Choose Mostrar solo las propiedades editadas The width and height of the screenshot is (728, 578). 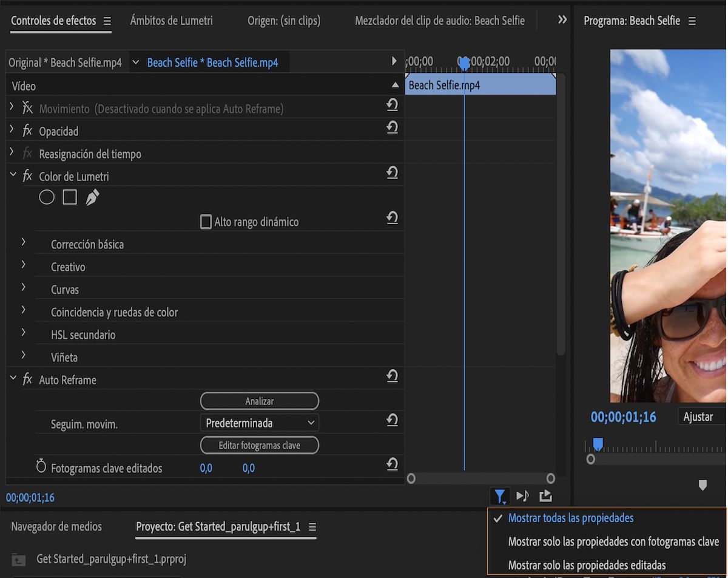tap(587, 565)
